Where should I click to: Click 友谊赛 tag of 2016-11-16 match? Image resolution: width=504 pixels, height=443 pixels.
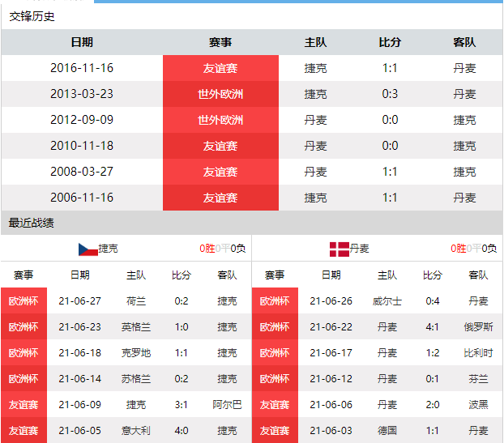click(221, 68)
